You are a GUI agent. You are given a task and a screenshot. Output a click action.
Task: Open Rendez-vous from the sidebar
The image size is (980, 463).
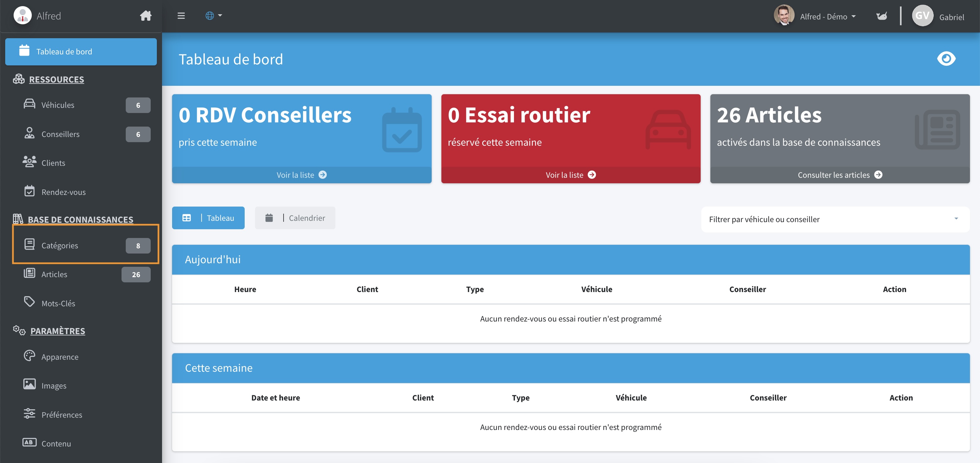63,192
